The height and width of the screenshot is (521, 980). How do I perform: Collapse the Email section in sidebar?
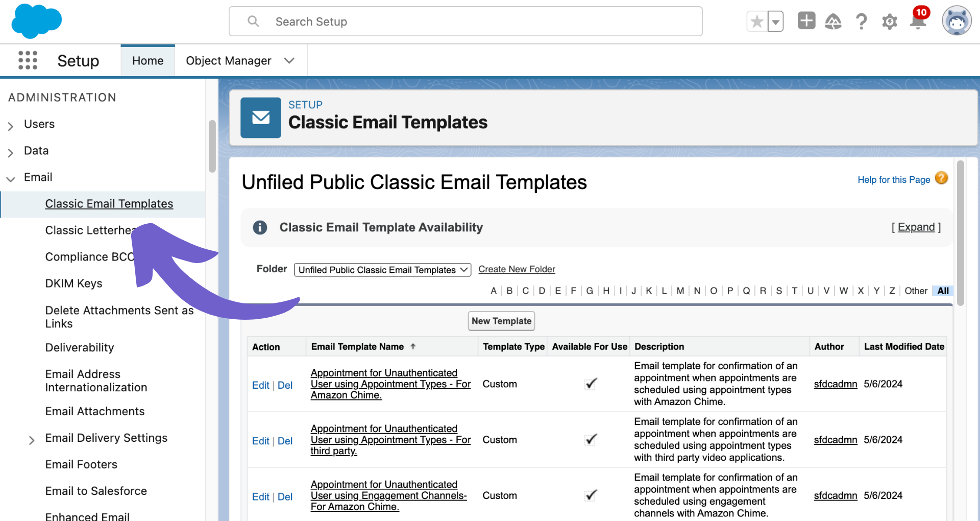(x=10, y=178)
